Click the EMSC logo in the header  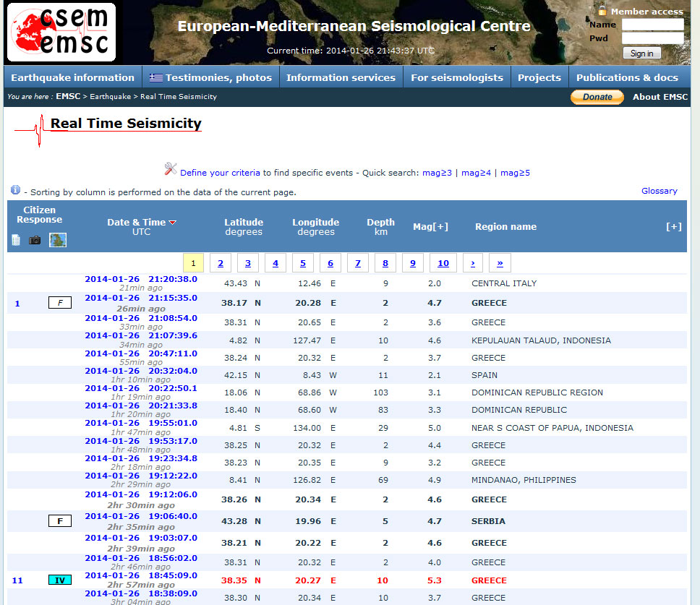[61, 33]
